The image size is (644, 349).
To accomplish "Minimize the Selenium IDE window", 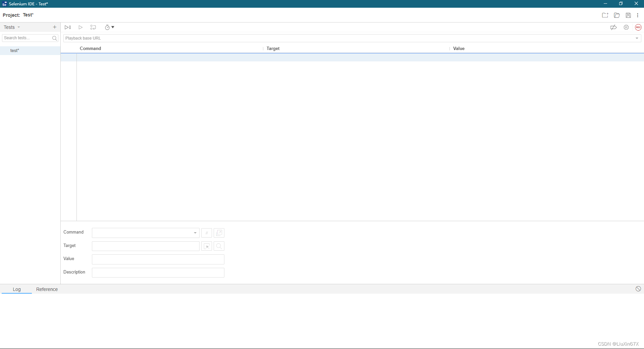I will pos(605,4).
